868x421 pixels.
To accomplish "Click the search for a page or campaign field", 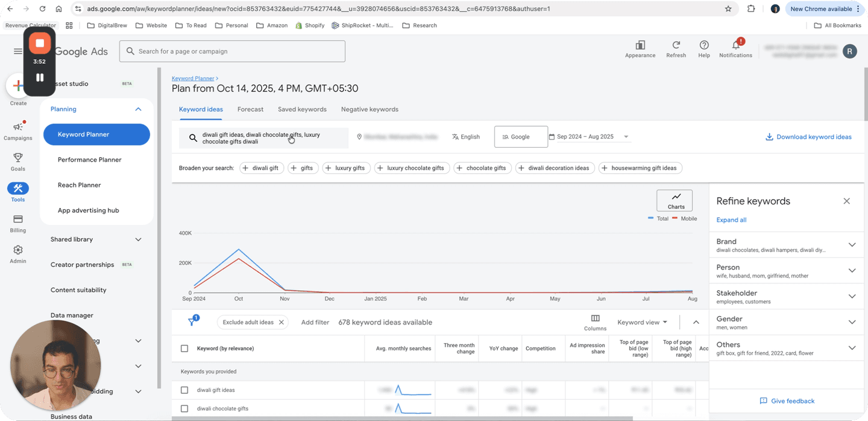I will pyautogui.click(x=232, y=51).
